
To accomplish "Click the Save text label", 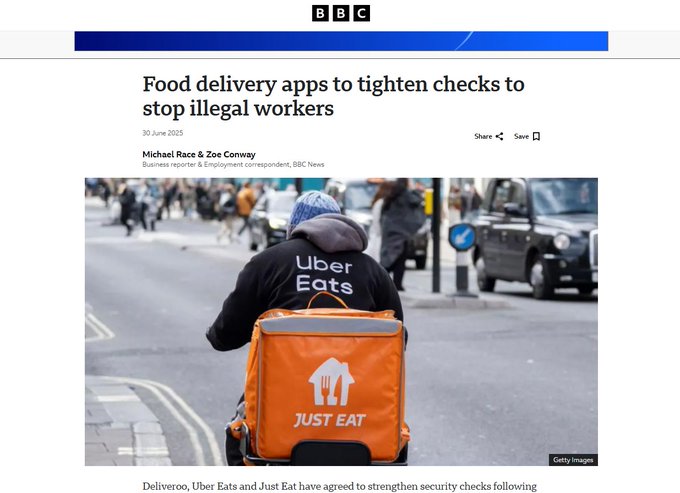I will click(x=521, y=137).
